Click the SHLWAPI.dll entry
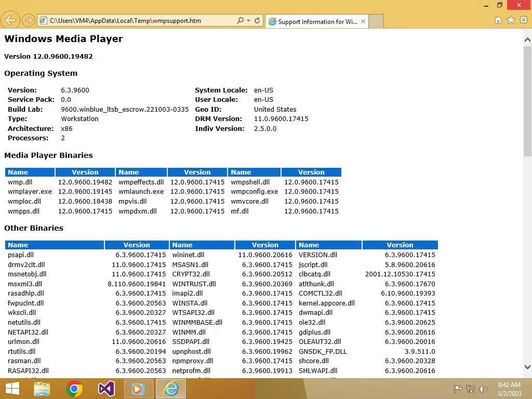This screenshot has height=399, width=532. [318, 370]
